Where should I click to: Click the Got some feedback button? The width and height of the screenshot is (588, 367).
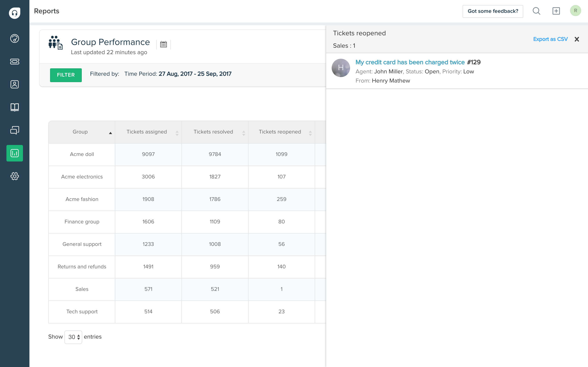492,11
